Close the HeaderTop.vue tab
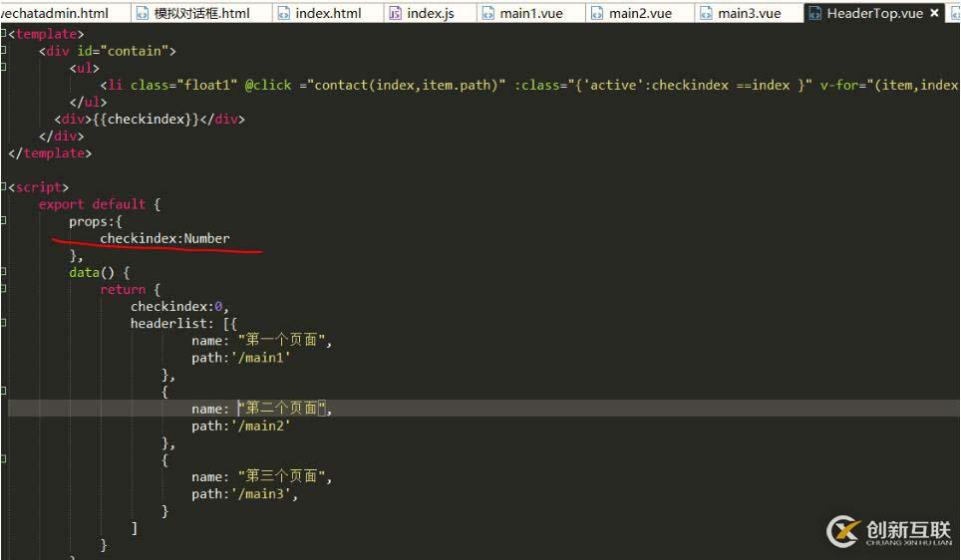The height and width of the screenshot is (560, 961). [934, 14]
